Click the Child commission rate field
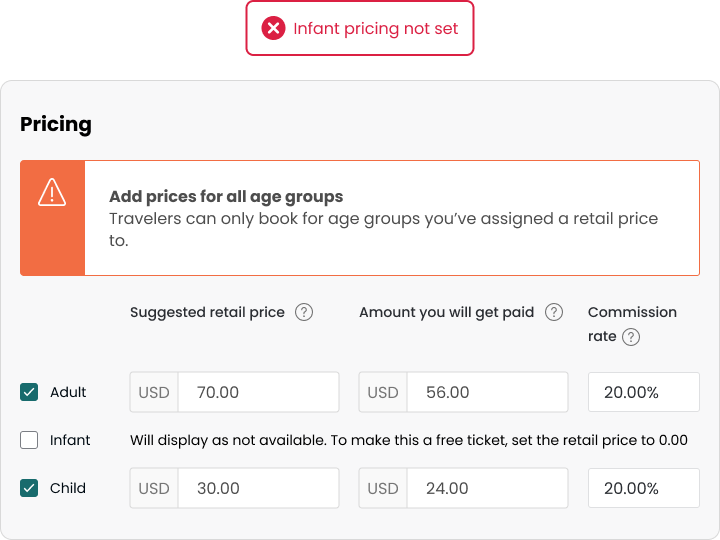 point(643,488)
